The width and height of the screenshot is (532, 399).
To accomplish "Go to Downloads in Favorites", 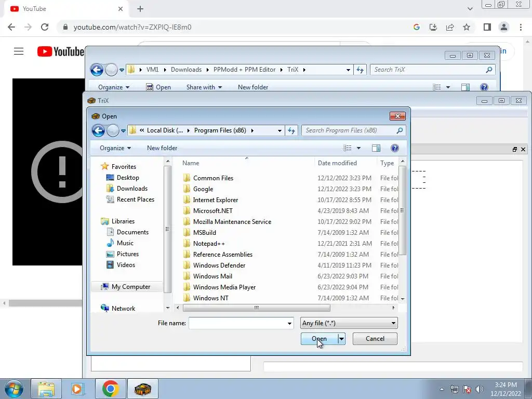I will tap(132, 188).
